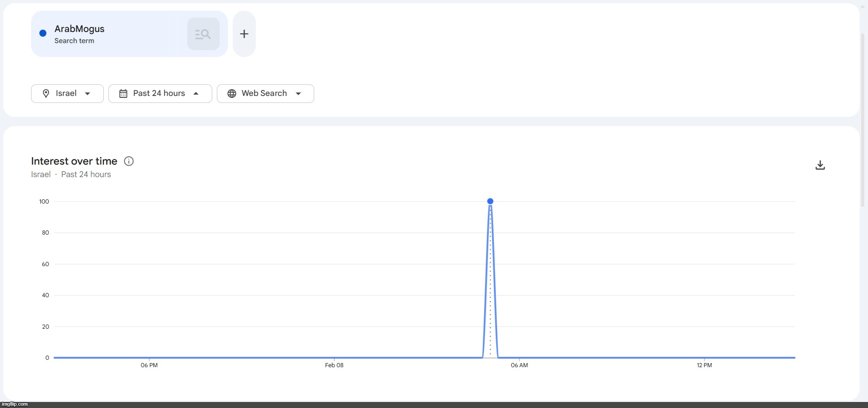Click the 06 PM x-axis label
Viewport: 868px width, 408px height.
[x=149, y=365]
